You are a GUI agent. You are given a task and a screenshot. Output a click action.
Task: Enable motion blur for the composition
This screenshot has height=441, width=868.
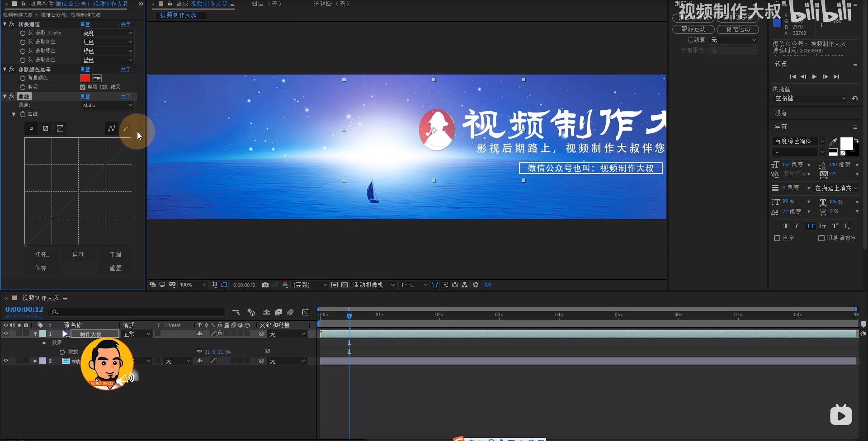click(290, 312)
